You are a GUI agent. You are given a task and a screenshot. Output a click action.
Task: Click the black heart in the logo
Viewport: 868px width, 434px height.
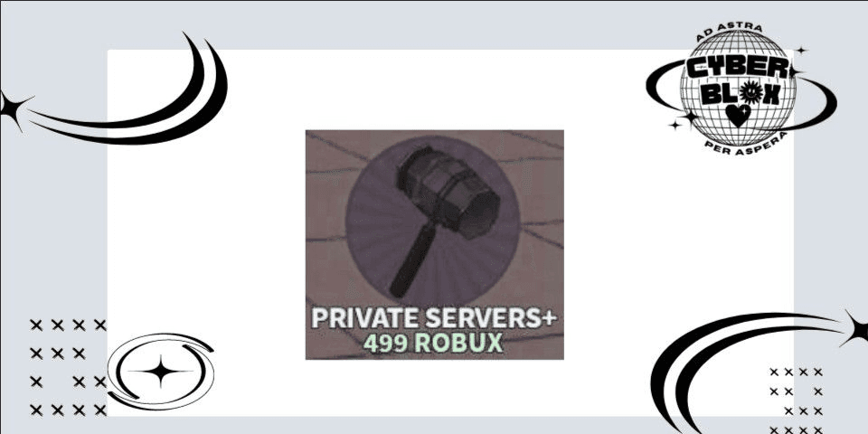pos(738,116)
